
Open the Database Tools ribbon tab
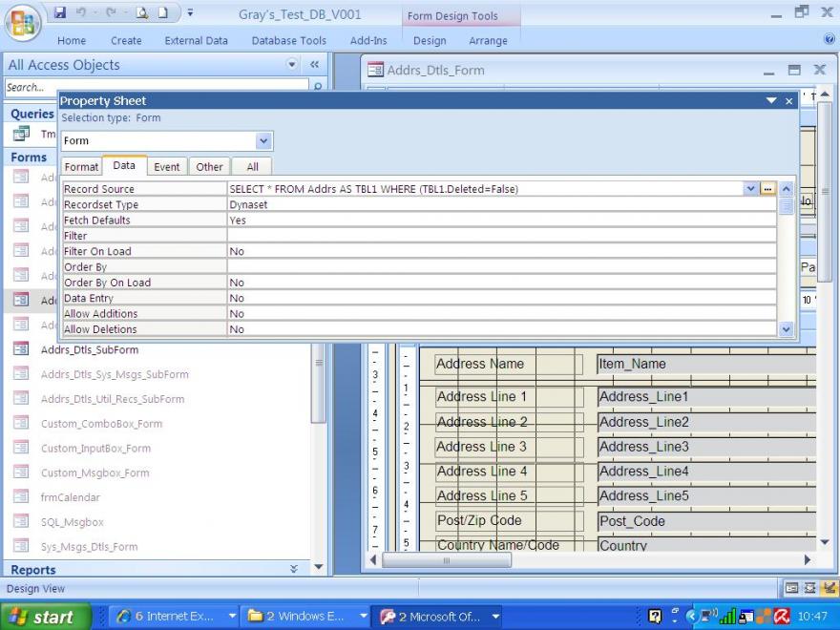[289, 41]
